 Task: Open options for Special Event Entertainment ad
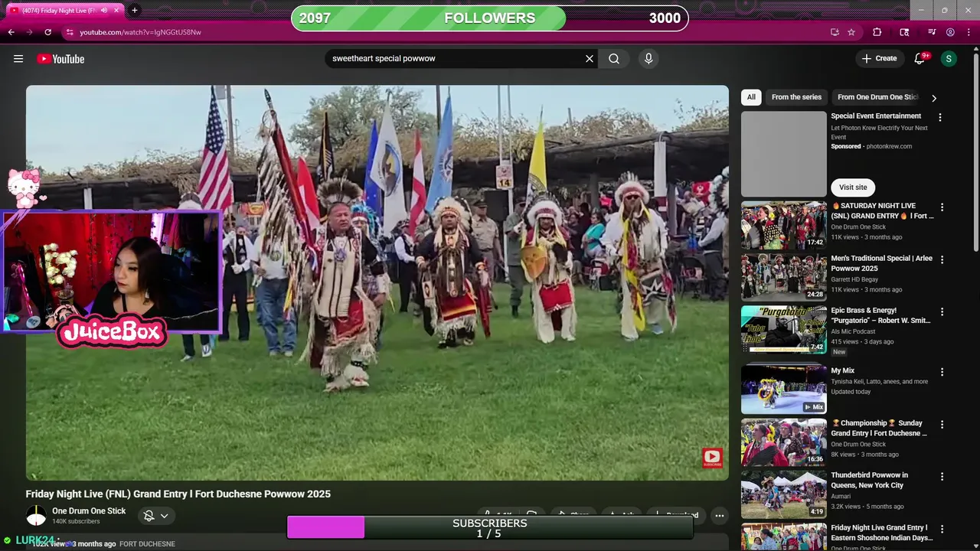click(x=940, y=118)
